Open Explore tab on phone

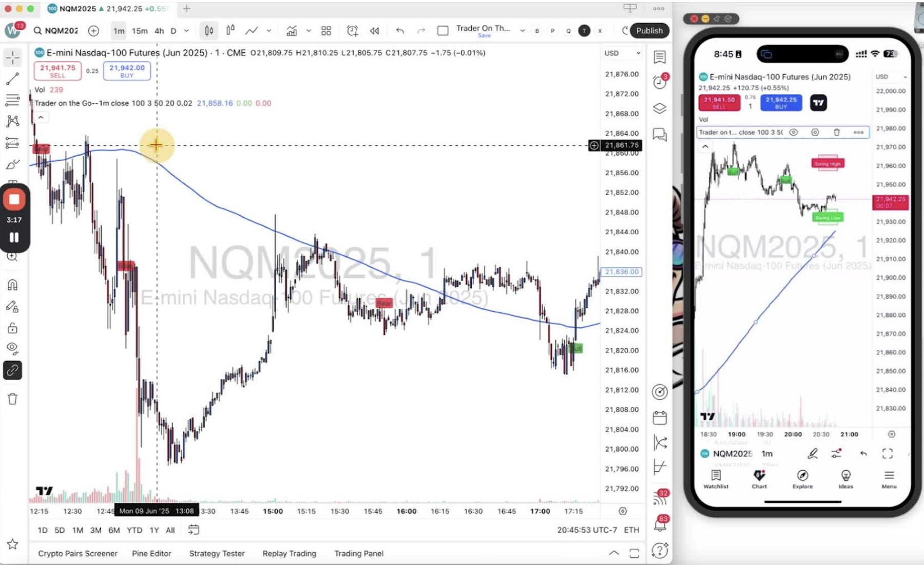802,479
